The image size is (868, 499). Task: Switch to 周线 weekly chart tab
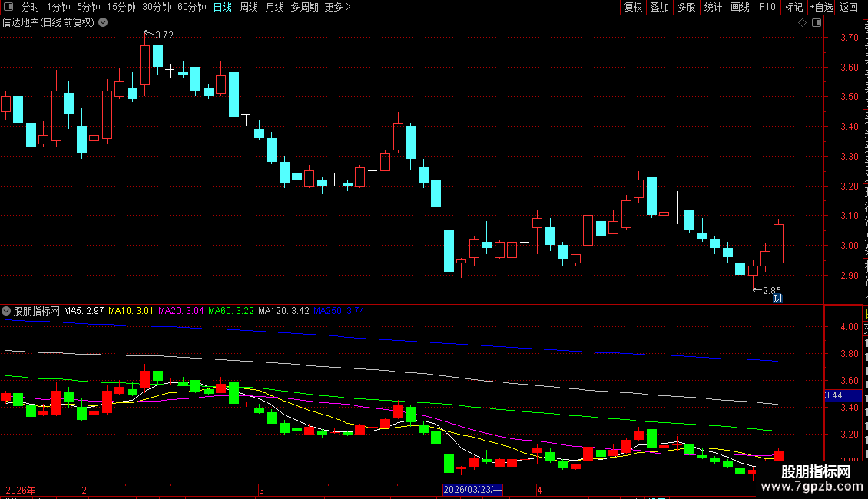coord(249,7)
